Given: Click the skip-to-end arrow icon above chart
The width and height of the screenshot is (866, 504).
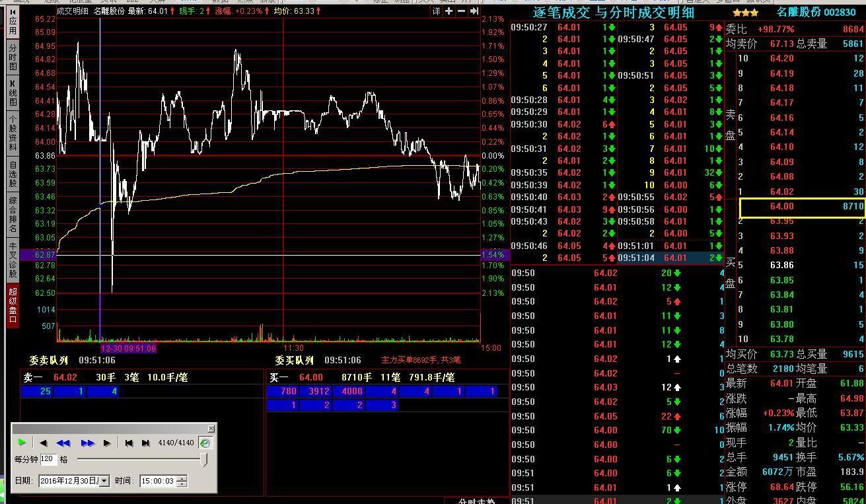Looking at the screenshot, I should point(474,11).
